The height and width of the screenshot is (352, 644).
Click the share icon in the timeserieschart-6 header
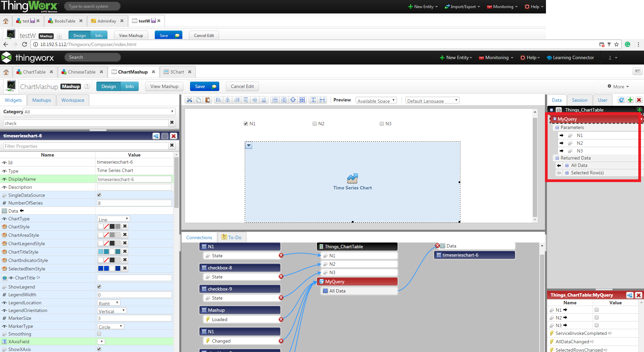[x=156, y=136]
